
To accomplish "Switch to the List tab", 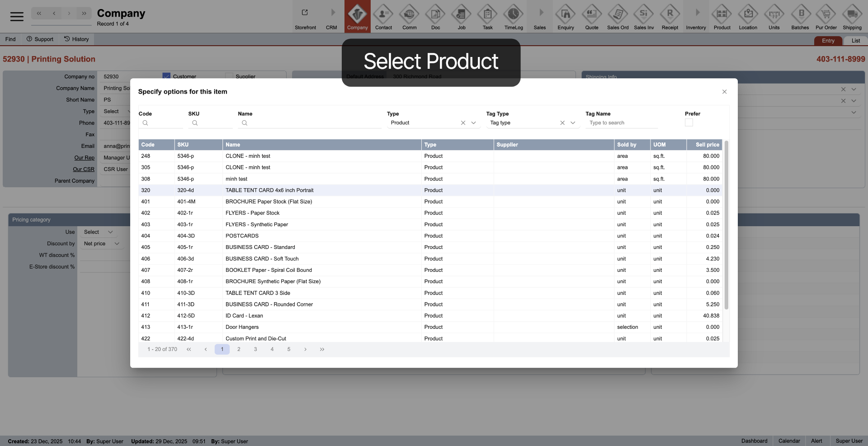I will [x=855, y=41].
